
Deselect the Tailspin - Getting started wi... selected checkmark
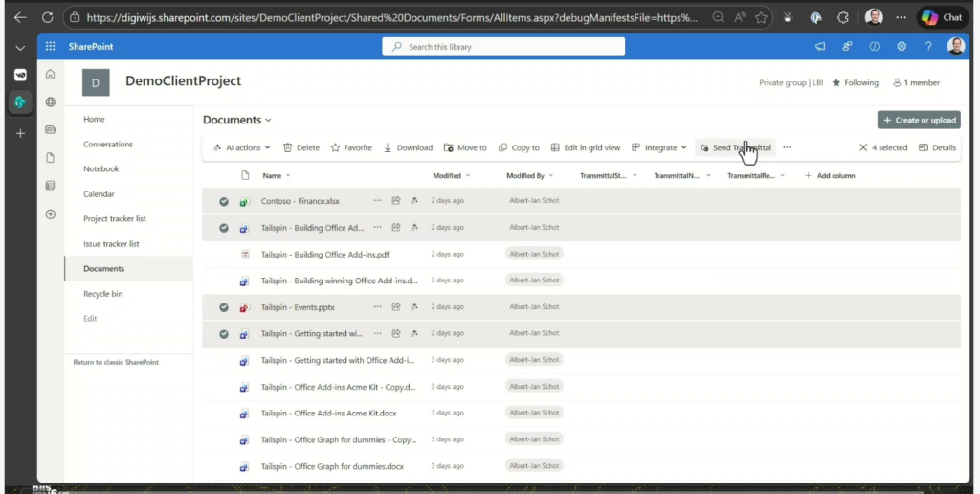(224, 334)
